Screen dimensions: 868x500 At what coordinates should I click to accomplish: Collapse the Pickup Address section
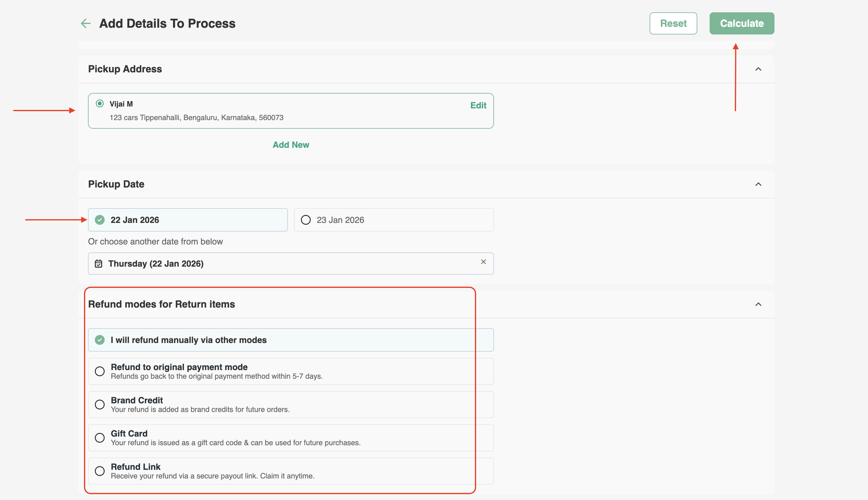[x=758, y=69]
